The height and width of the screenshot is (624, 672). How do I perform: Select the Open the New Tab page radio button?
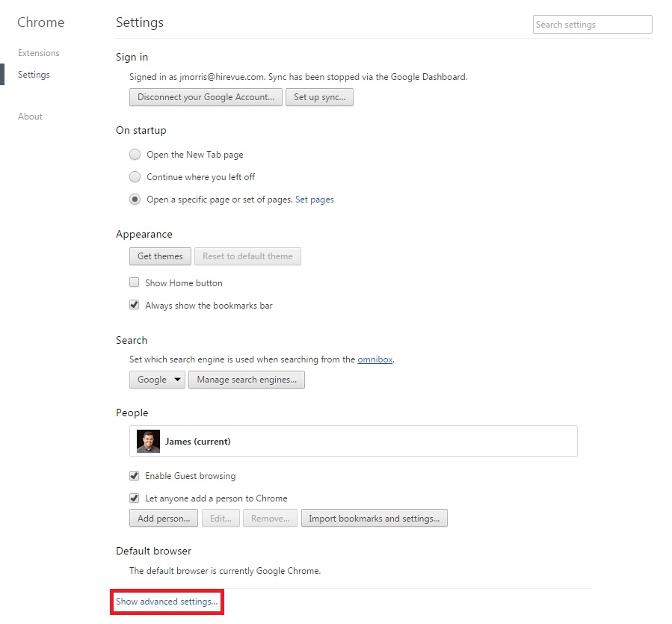point(135,155)
